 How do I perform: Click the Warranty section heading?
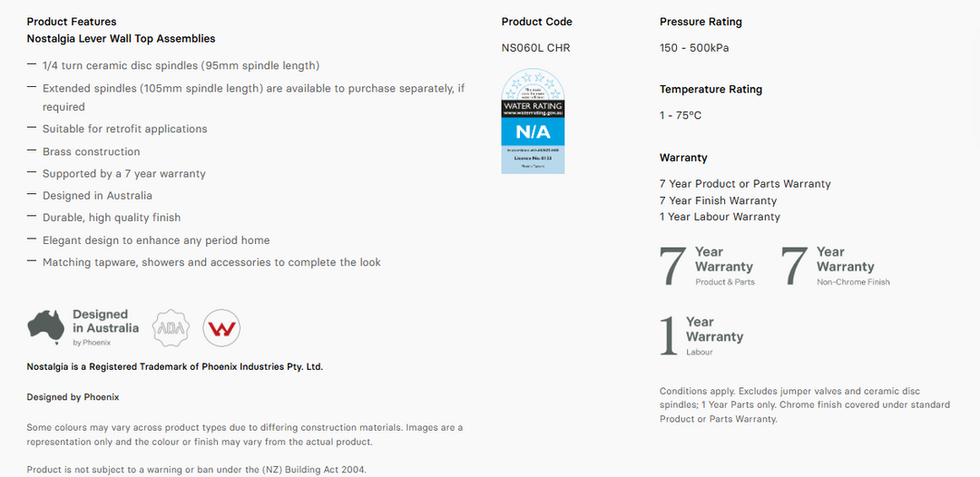coord(684,158)
